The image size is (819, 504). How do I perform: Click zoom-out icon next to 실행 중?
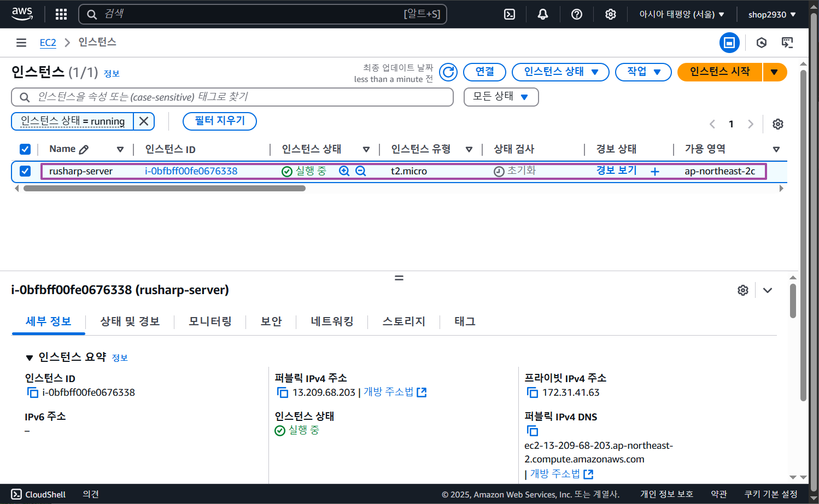coord(360,171)
